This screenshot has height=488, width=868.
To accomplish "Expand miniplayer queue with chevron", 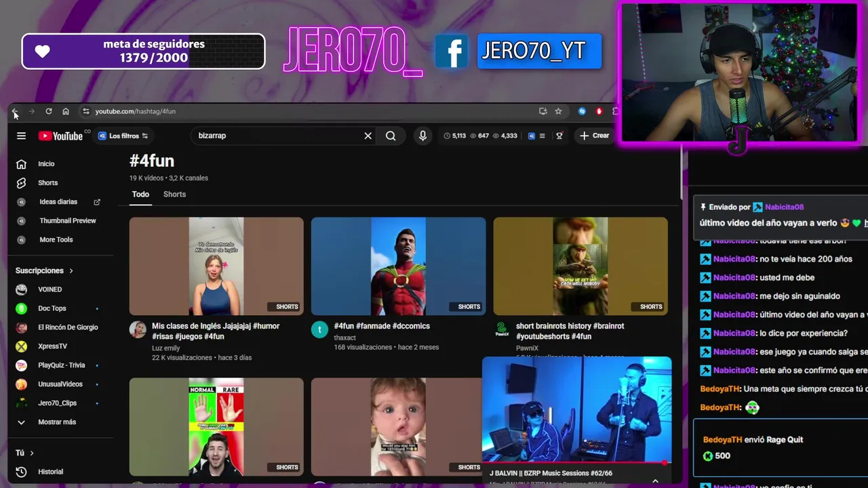I will coord(655,481).
